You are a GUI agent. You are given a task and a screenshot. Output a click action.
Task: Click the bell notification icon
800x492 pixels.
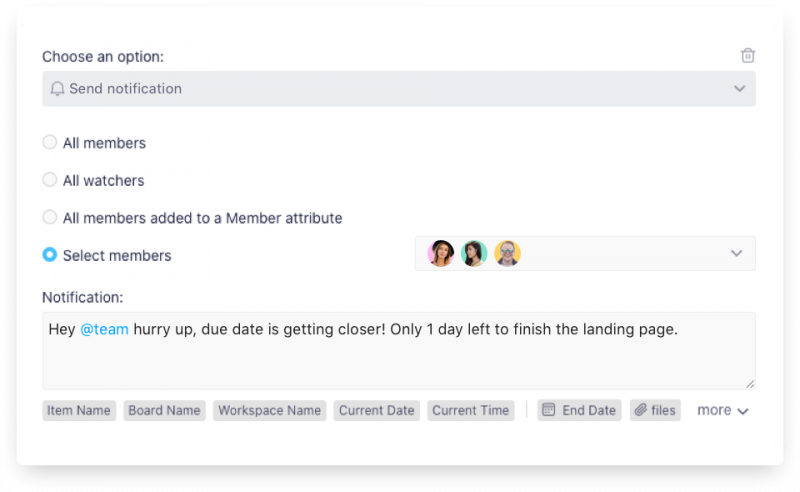[x=57, y=89]
